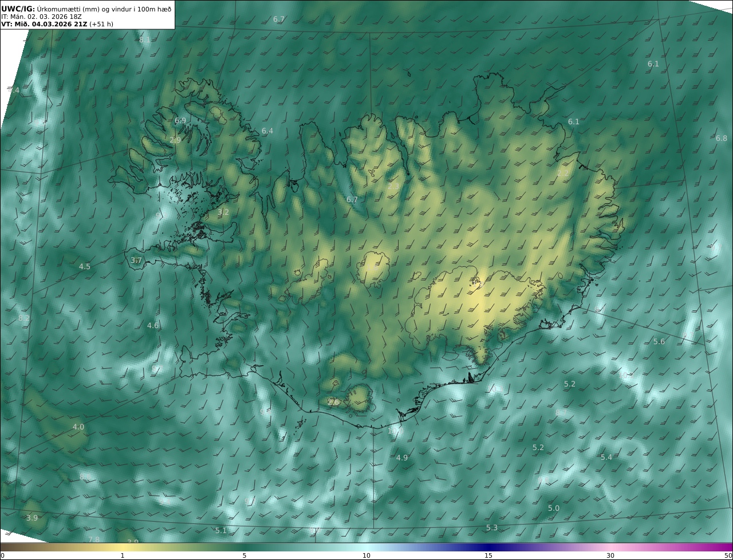Image resolution: width=733 pixels, height=560 pixels.
Task: Click the 7.8 value label on the map
Action: coord(94,539)
